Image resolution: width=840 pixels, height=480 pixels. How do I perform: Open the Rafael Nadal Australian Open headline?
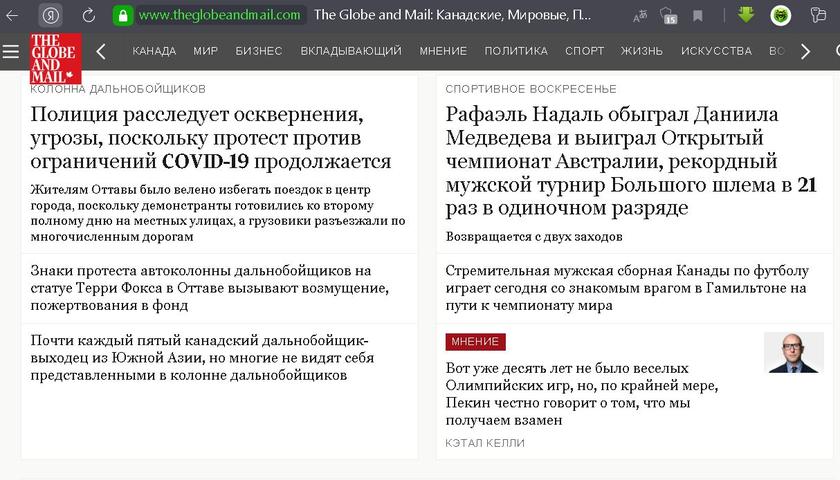631,161
